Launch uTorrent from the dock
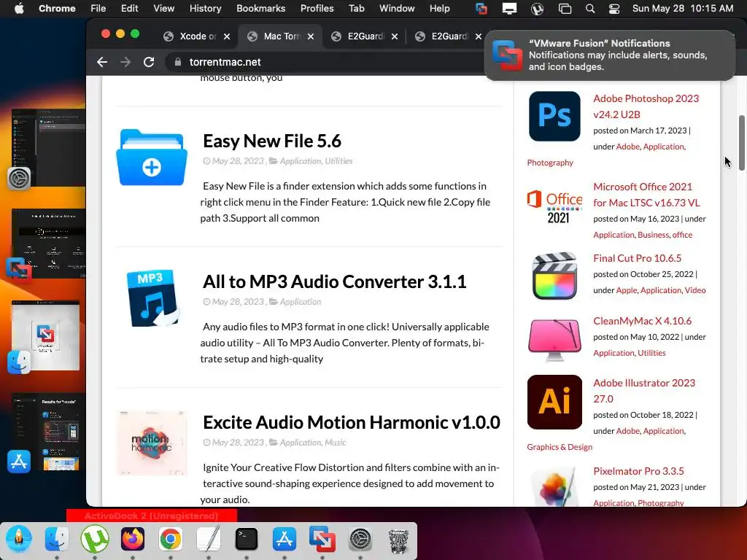 click(95, 539)
